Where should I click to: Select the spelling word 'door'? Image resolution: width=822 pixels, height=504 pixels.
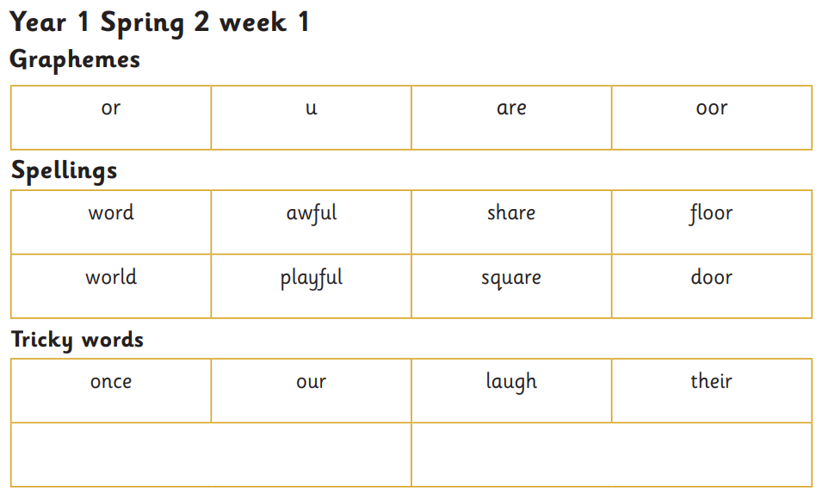click(x=712, y=278)
